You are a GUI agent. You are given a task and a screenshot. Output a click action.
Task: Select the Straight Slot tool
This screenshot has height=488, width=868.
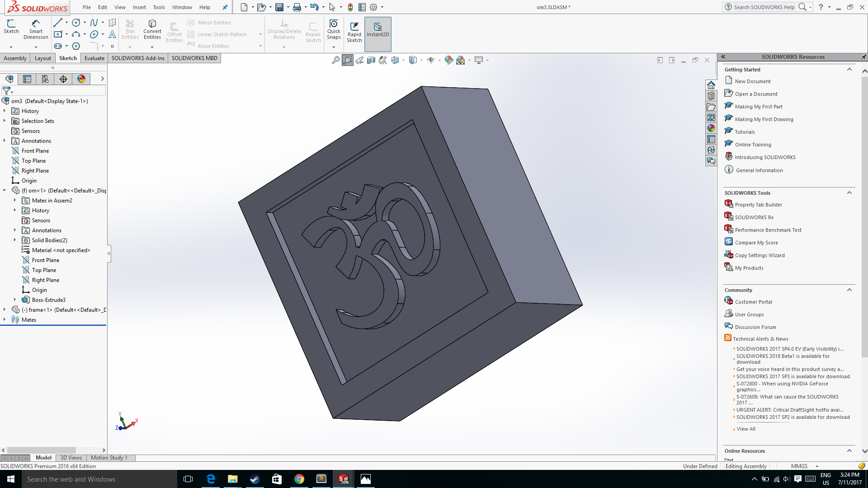point(57,46)
